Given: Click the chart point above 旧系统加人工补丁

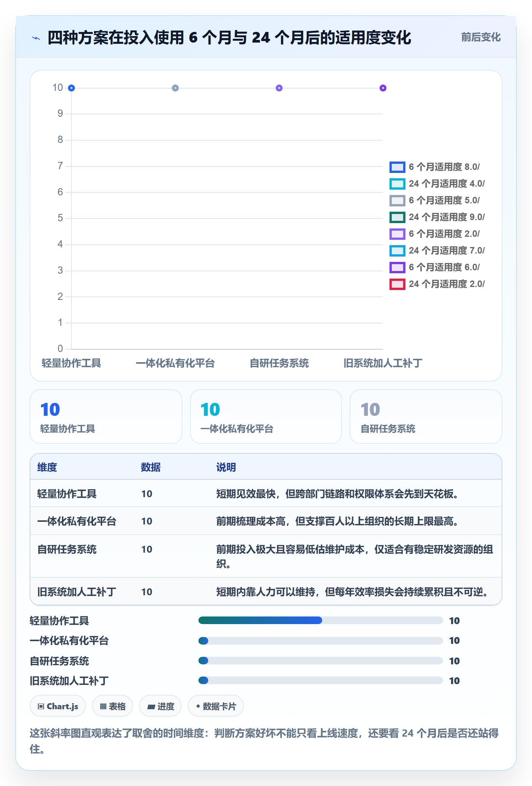Looking at the screenshot, I should click(x=383, y=88).
